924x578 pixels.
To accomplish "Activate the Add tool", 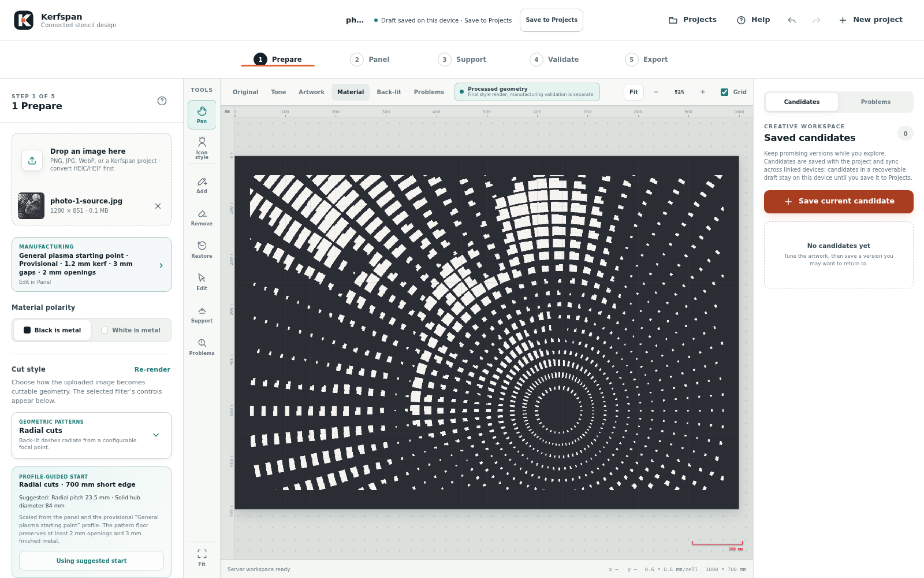I will pyautogui.click(x=202, y=186).
